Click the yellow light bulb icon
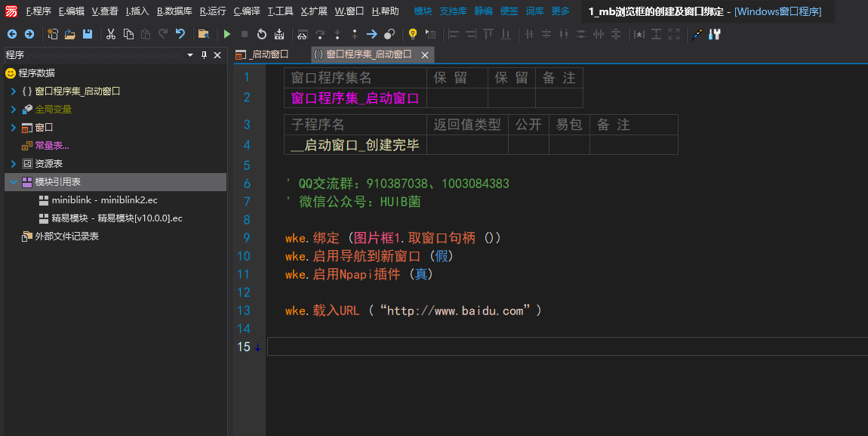 click(x=413, y=34)
